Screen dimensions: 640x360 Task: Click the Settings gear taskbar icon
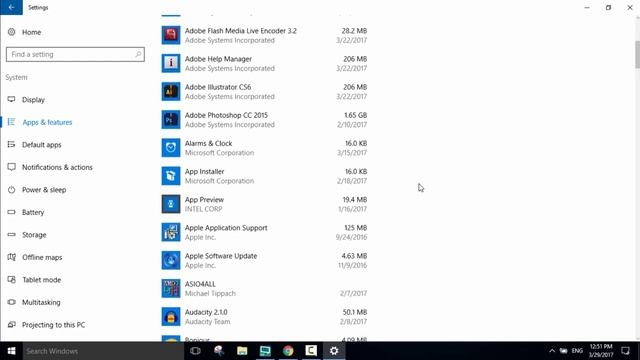(334, 351)
